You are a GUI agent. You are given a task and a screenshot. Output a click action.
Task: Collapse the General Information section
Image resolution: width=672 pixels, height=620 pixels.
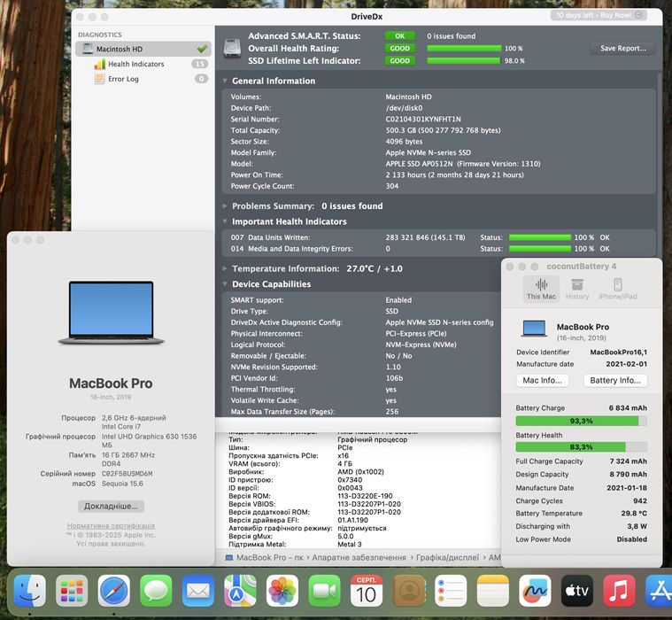coord(225,81)
